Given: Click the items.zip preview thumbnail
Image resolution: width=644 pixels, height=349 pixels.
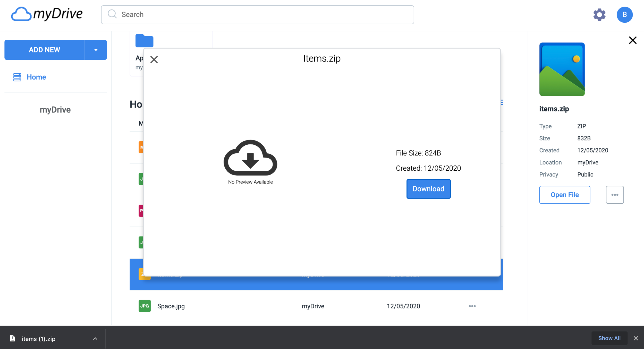Looking at the screenshot, I should pos(562,69).
